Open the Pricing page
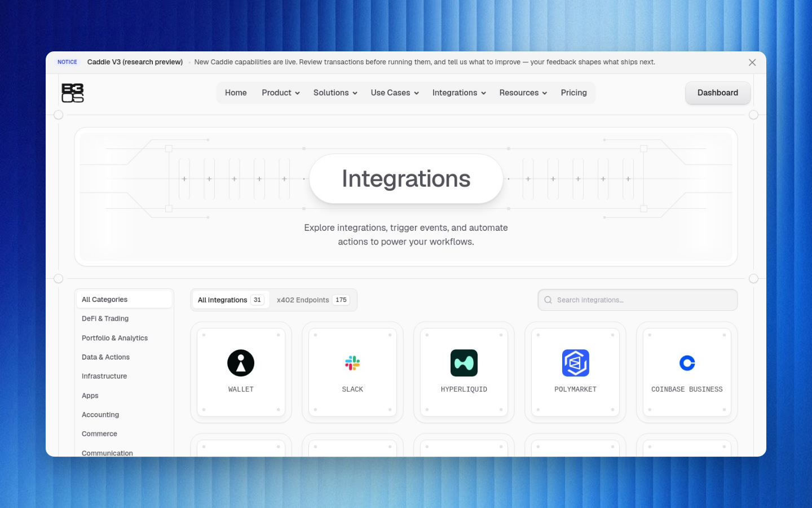Viewport: 812px width, 508px height. tap(574, 93)
